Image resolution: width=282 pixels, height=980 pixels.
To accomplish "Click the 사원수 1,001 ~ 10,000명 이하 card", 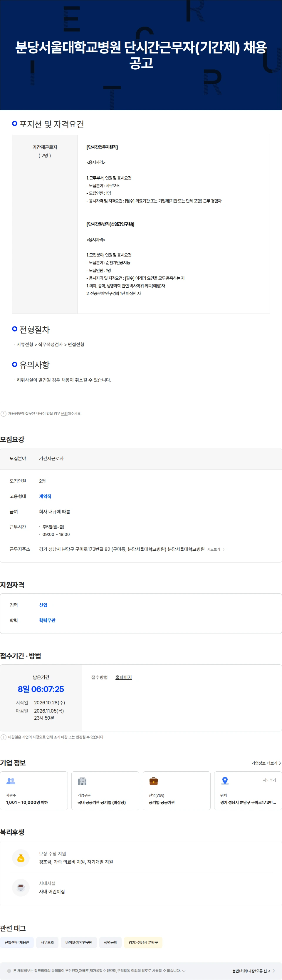I will click(x=34, y=790).
